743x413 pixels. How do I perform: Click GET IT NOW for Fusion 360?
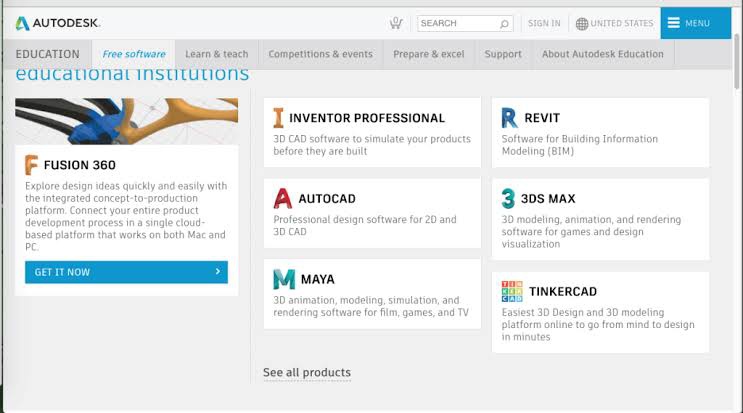[127, 272]
